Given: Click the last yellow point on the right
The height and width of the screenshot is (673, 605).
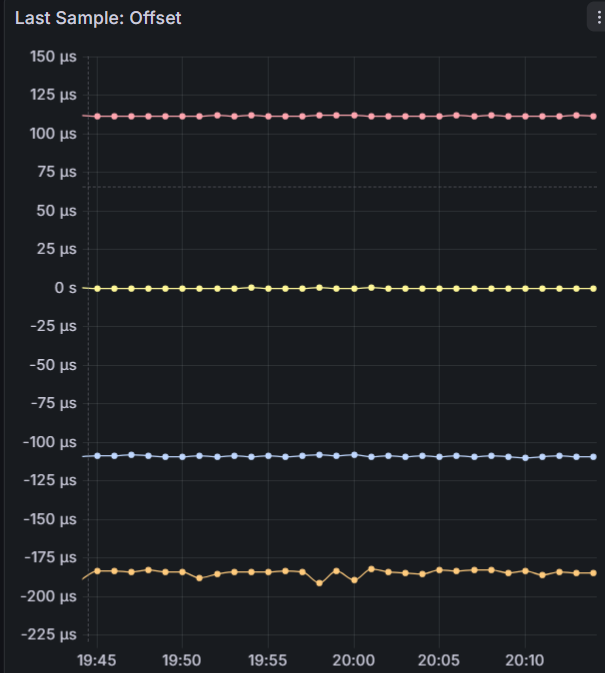Looking at the screenshot, I should pos(593,289).
